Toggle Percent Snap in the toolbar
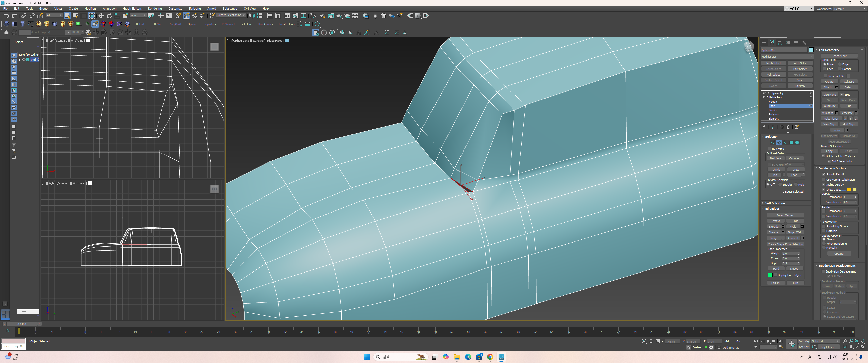 [x=195, y=16]
